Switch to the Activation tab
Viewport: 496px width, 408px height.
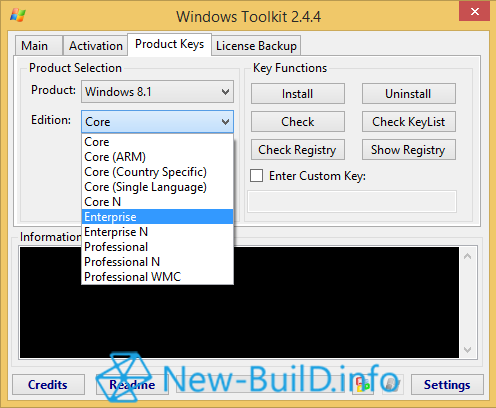(x=96, y=46)
